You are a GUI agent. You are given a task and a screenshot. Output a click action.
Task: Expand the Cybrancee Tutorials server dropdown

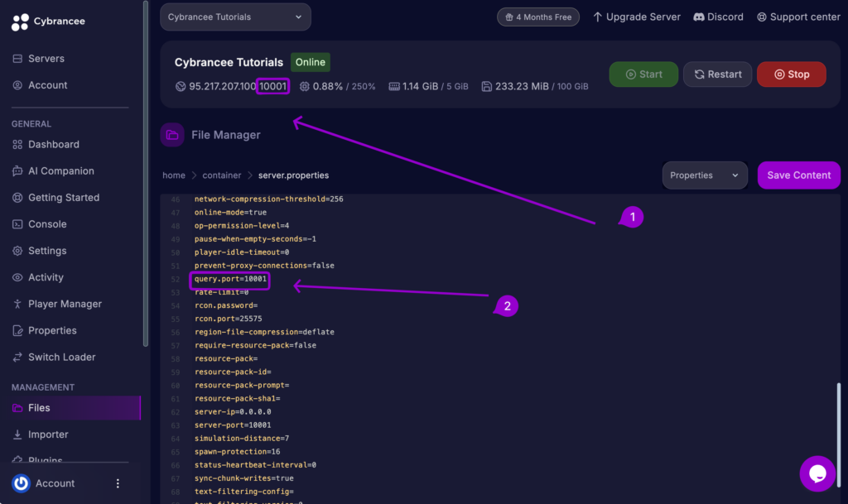[235, 17]
